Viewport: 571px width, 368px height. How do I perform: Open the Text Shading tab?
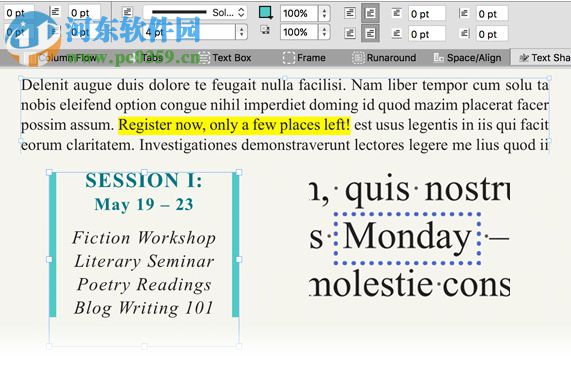pyautogui.click(x=542, y=58)
